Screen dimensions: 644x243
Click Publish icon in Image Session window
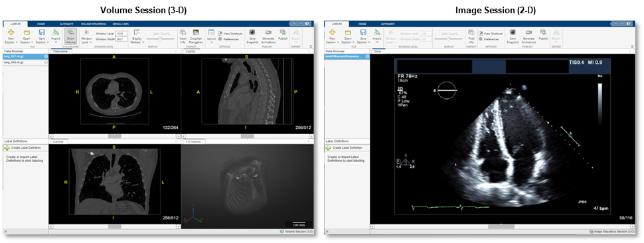point(543,33)
